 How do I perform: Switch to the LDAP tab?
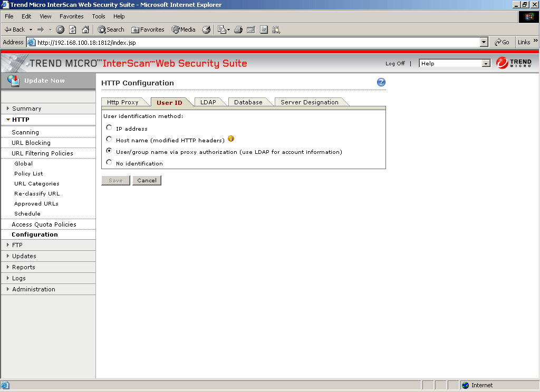(208, 102)
